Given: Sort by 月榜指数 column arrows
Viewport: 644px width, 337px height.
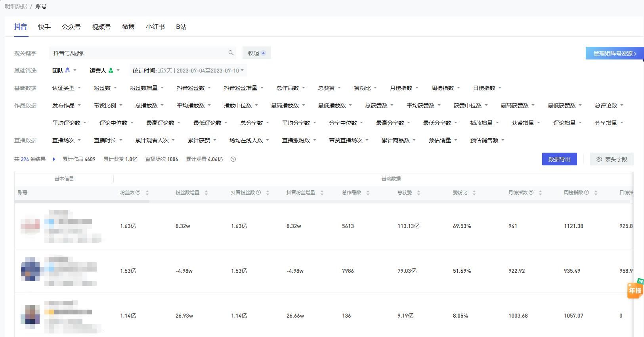Looking at the screenshot, I should [540, 193].
